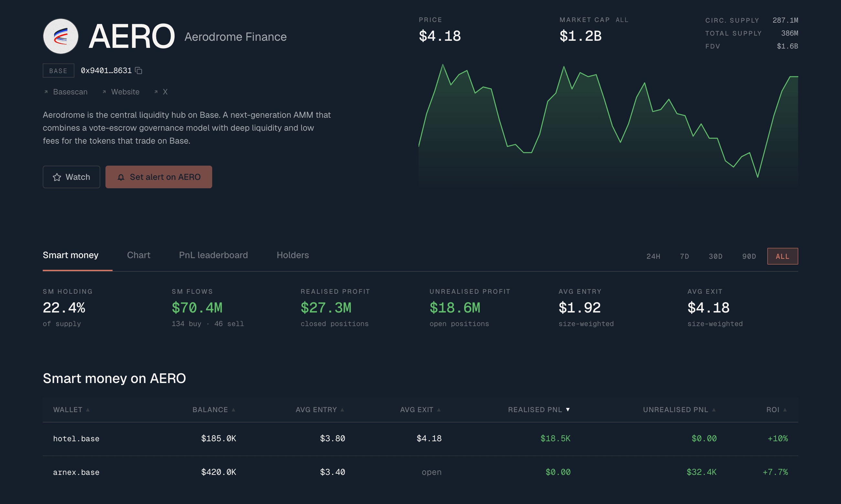Click the bell icon in Set alert button
This screenshot has height=504, width=841.
(x=121, y=177)
